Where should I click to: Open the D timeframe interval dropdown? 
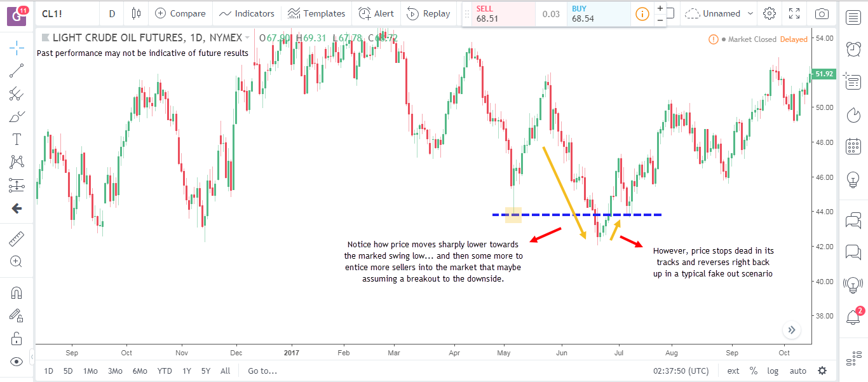(x=112, y=13)
